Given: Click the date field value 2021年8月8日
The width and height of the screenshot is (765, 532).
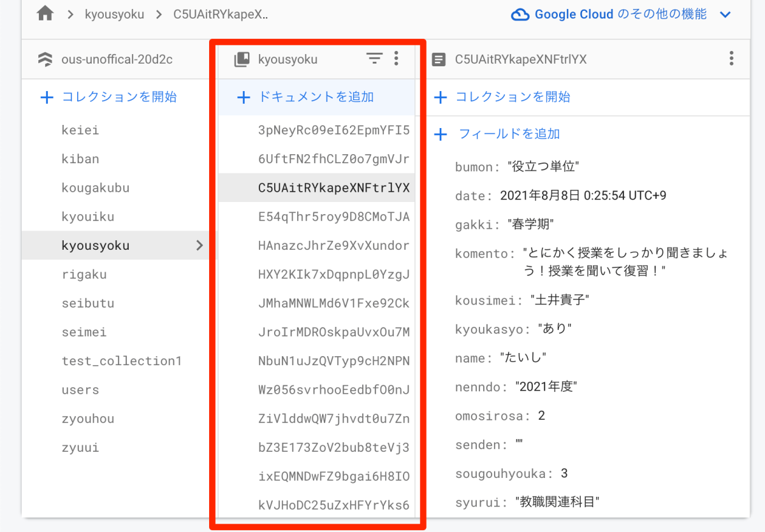Looking at the screenshot, I should 583,196.
